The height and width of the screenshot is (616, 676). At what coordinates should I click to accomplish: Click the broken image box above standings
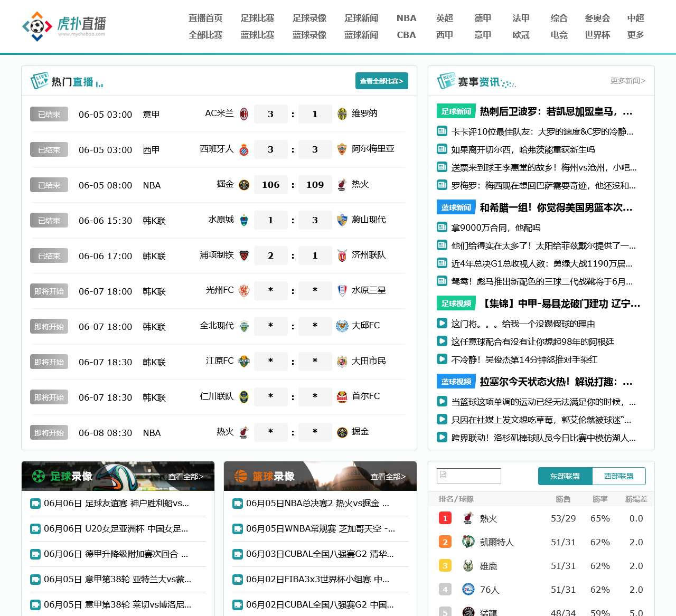click(469, 476)
